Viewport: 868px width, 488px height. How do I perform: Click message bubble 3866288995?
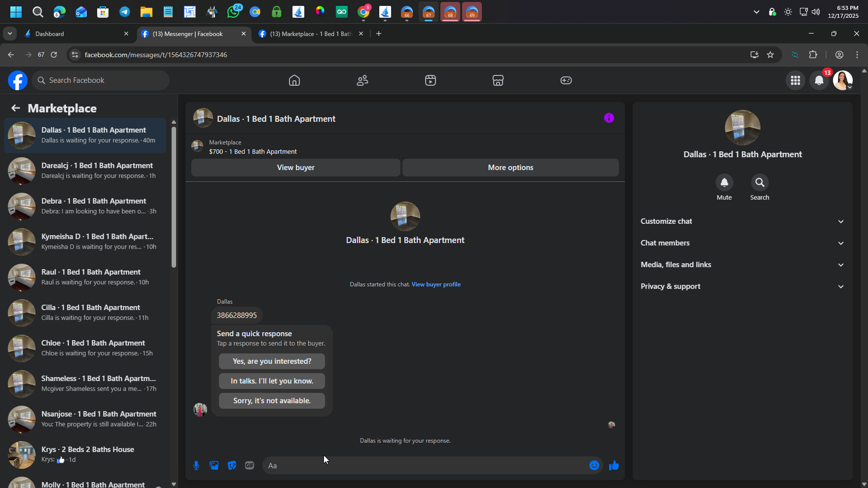pyautogui.click(x=237, y=315)
